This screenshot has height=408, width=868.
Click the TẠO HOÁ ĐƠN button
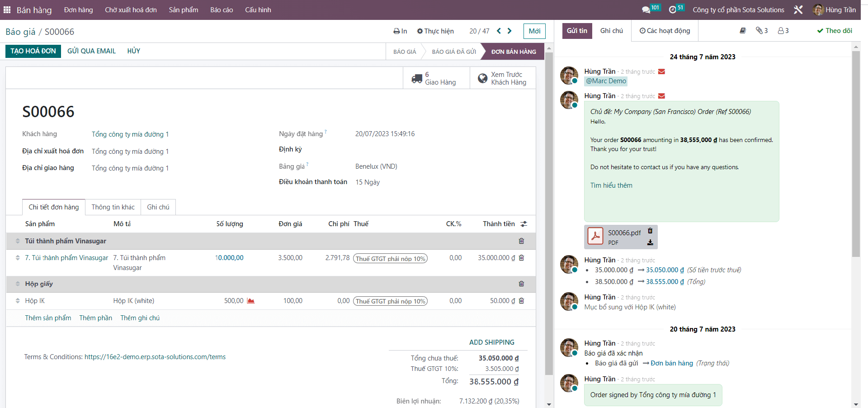tap(33, 51)
